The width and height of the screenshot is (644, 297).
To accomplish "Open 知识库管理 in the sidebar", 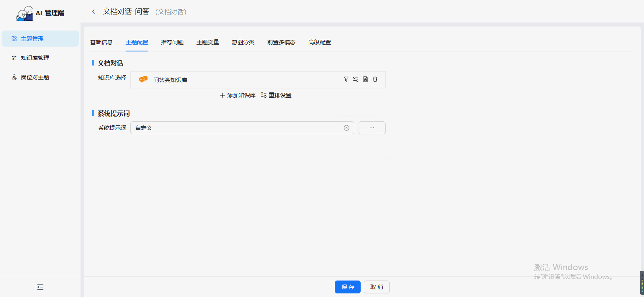I will point(35,58).
